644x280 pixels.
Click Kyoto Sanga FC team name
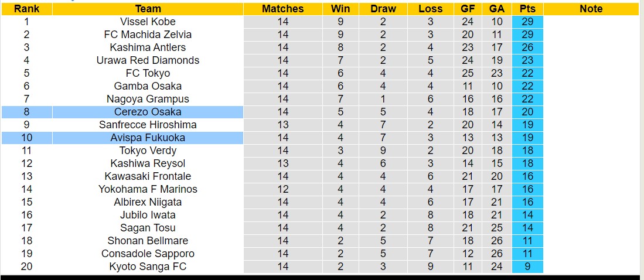(x=148, y=267)
